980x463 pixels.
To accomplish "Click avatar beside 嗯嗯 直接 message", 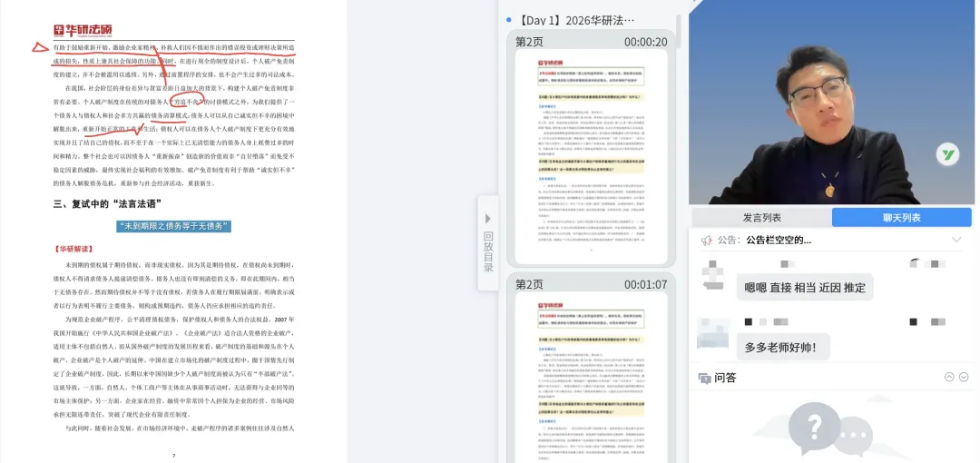I will coord(712,274).
